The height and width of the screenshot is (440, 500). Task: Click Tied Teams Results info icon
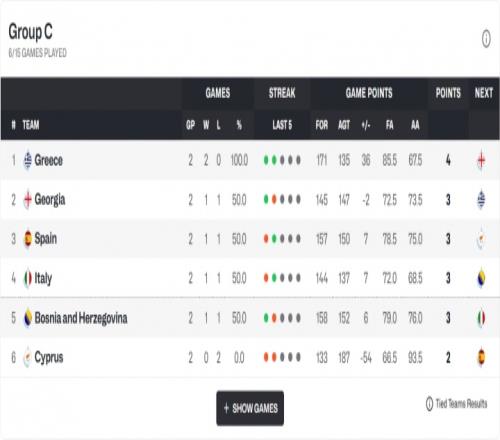tap(429, 404)
